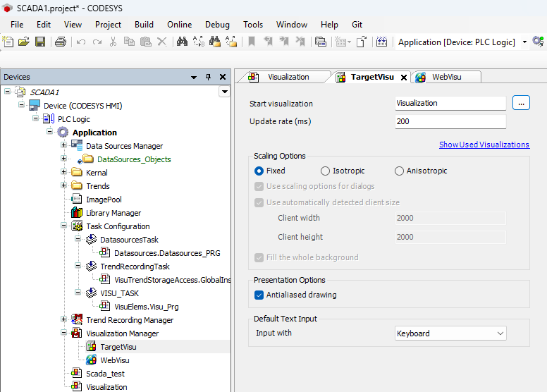Click the Paste clipboard icon
Image resolution: width=547 pixels, height=392 pixels.
pyautogui.click(x=145, y=42)
